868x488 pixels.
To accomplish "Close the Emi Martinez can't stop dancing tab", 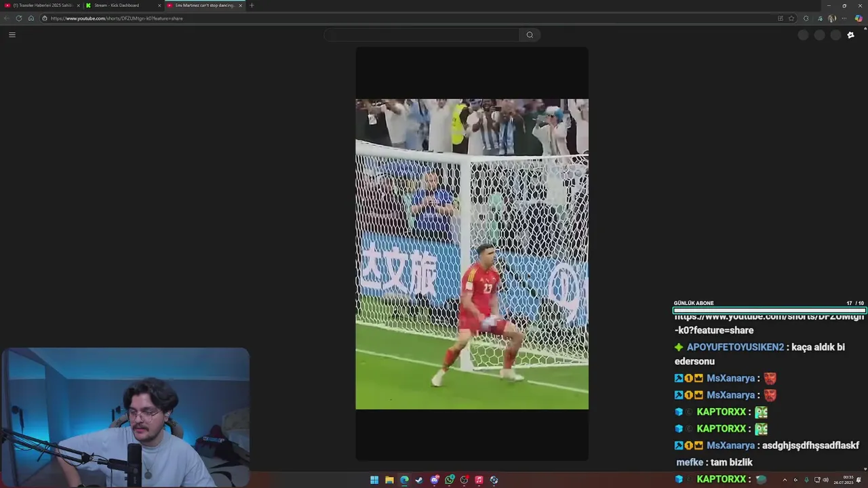I will coord(240,5).
